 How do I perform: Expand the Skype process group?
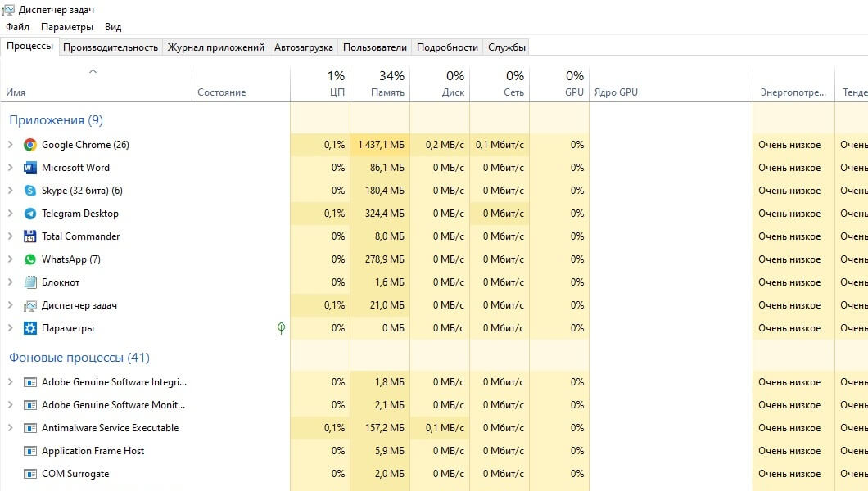point(10,191)
